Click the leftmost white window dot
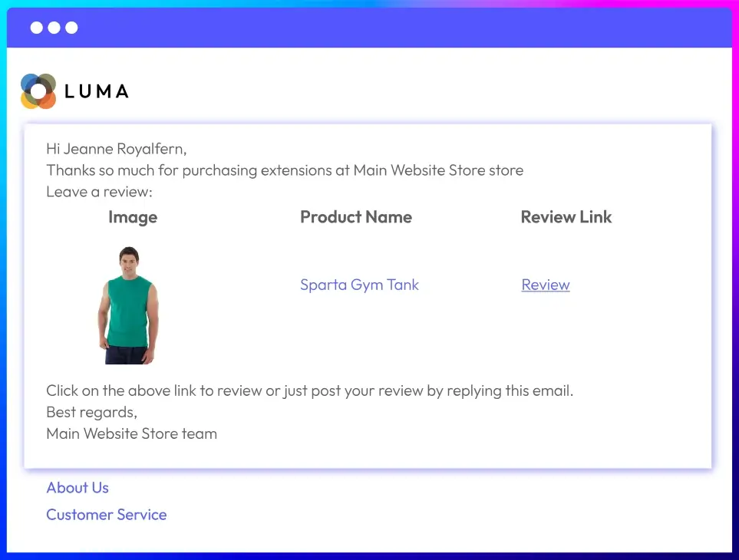The height and width of the screenshot is (560, 739). click(37, 28)
